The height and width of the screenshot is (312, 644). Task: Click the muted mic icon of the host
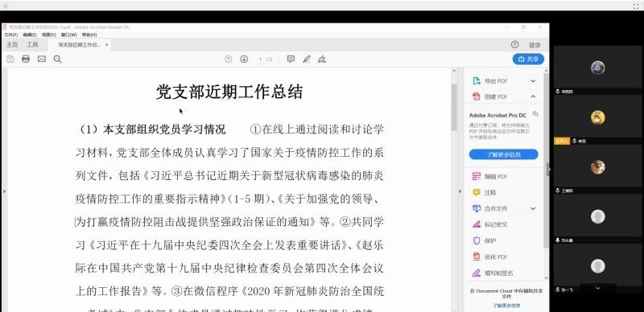(574, 141)
